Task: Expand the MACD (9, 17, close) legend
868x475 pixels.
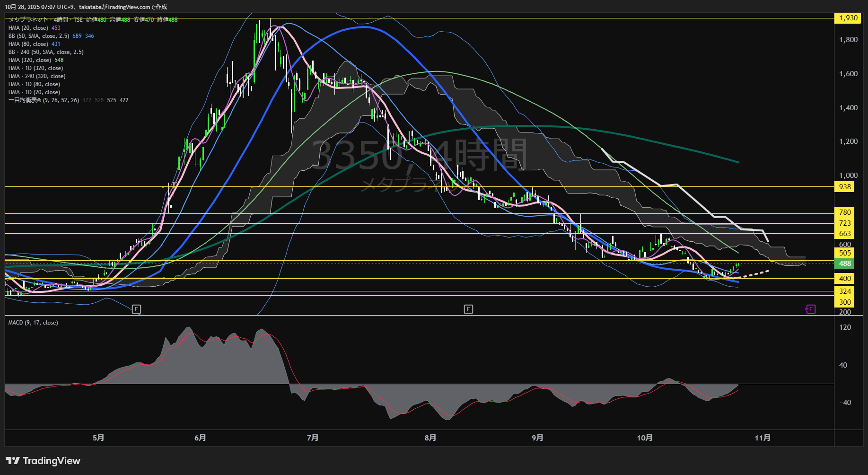Action: pyautogui.click(x=33, y=323)
